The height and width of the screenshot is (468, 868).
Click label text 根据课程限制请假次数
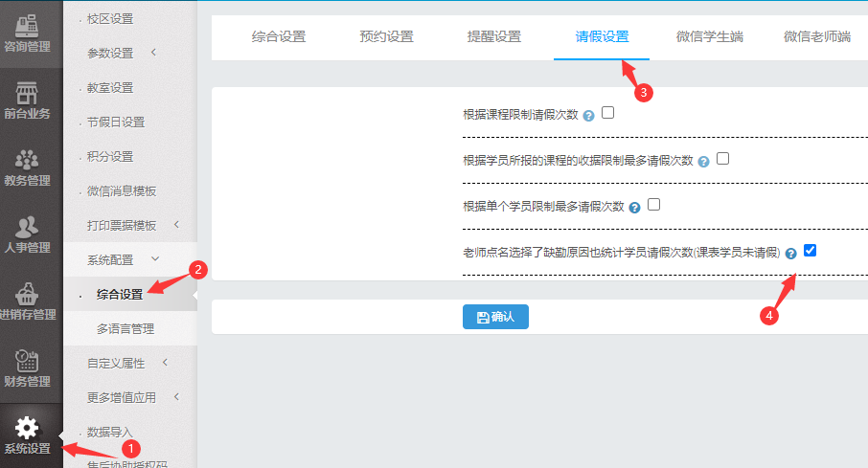coord(520,115)
